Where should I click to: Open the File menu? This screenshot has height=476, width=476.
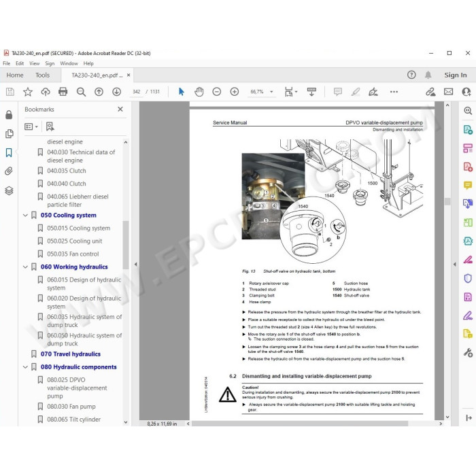6,63
